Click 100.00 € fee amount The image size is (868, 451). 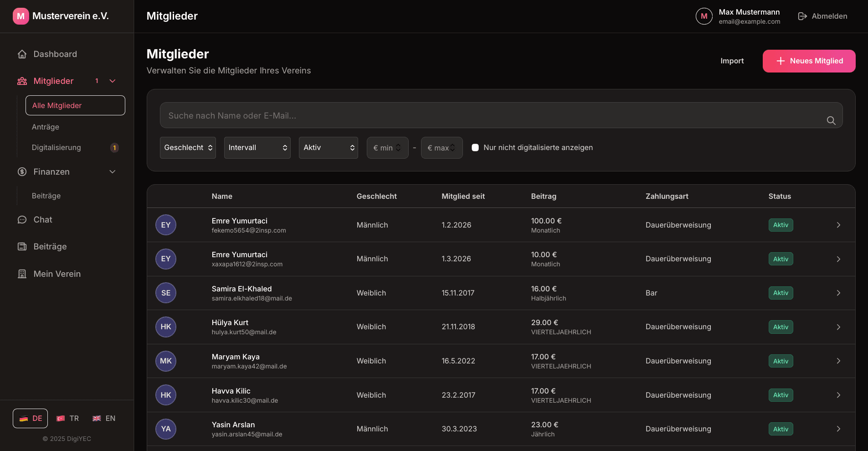click(x=546, y=221)
